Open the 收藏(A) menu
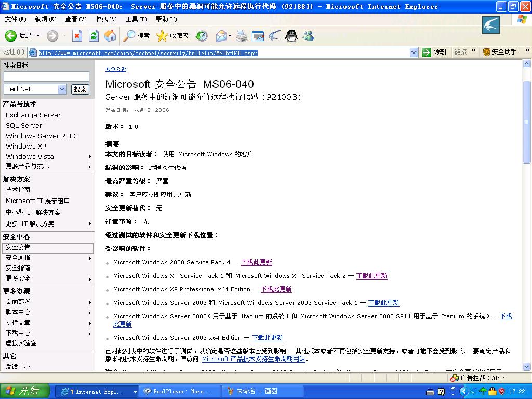 (x=106, y=19)
